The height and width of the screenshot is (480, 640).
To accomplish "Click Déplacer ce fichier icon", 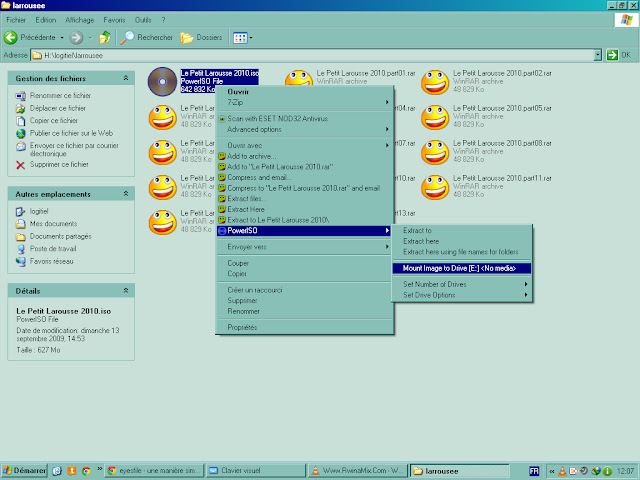I will 20,108.
